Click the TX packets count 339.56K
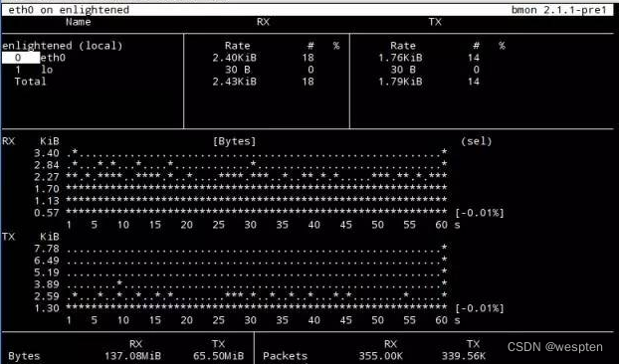 (x=464, y=356)
